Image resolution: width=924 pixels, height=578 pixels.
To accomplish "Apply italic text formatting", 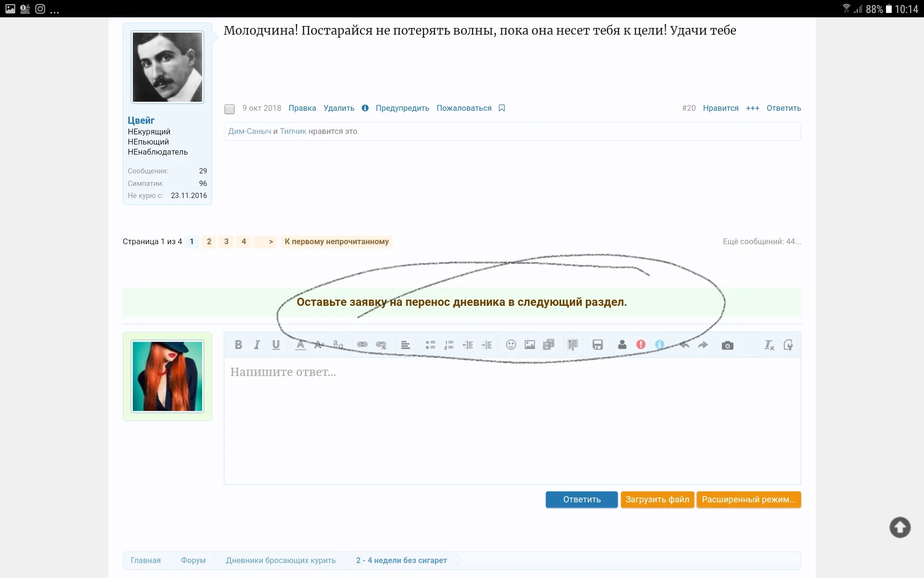I will [257, 345].
